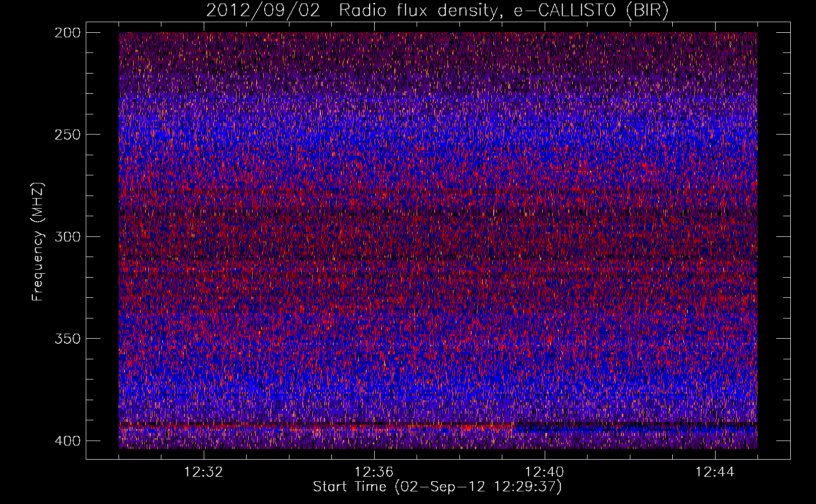Click the 12:44 time tick label
The height and width of the screenshot is (504, 816).
pyautogui.click(x=715, y=472)
